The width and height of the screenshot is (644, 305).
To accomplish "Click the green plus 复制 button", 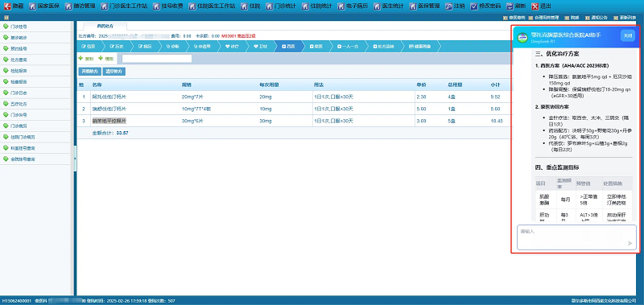I will point(86,59).
